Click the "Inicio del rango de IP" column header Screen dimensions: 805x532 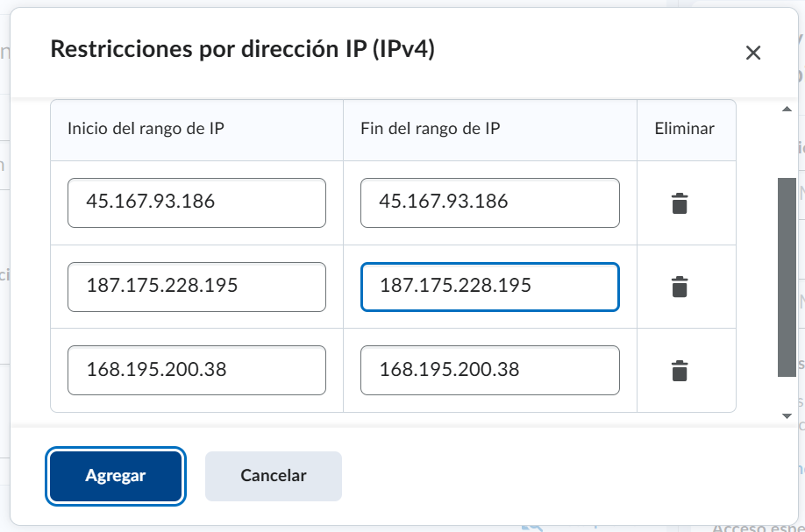tap(146, 129)
